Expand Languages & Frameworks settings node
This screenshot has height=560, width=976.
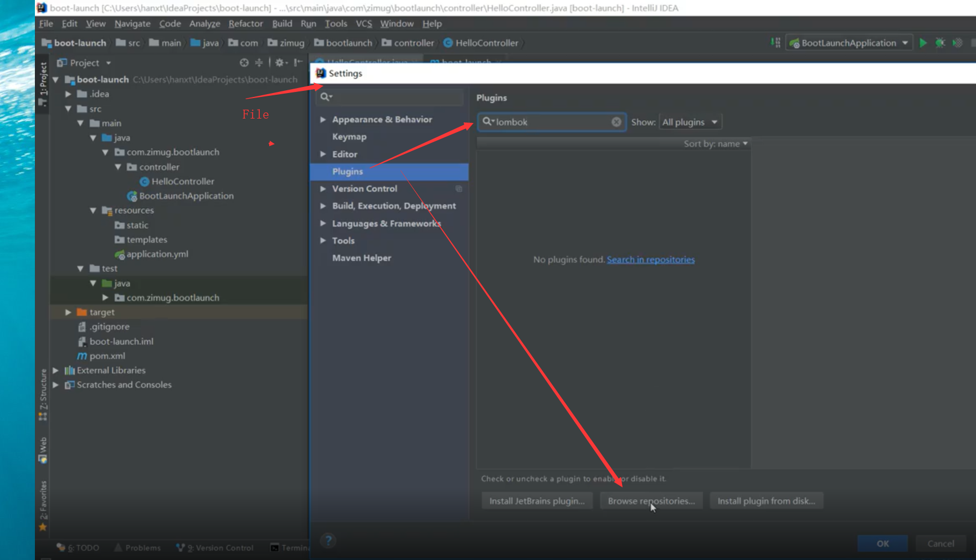pos(323,223)
